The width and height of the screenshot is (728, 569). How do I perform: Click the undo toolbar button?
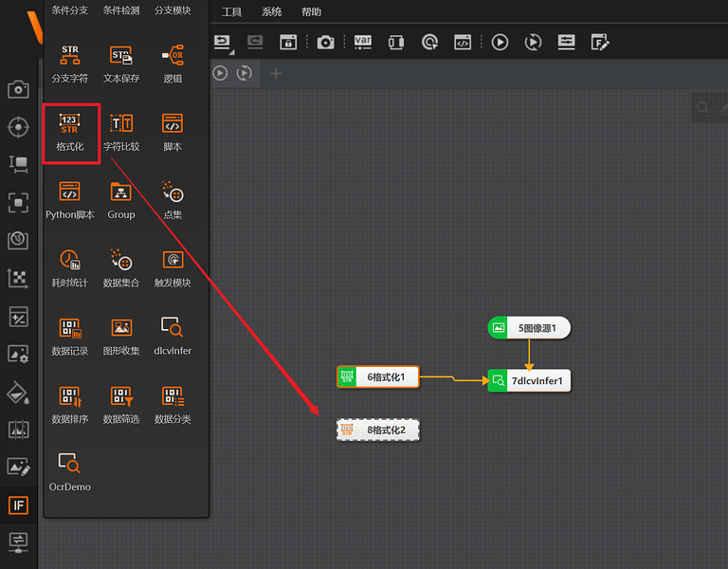[223, 43]
